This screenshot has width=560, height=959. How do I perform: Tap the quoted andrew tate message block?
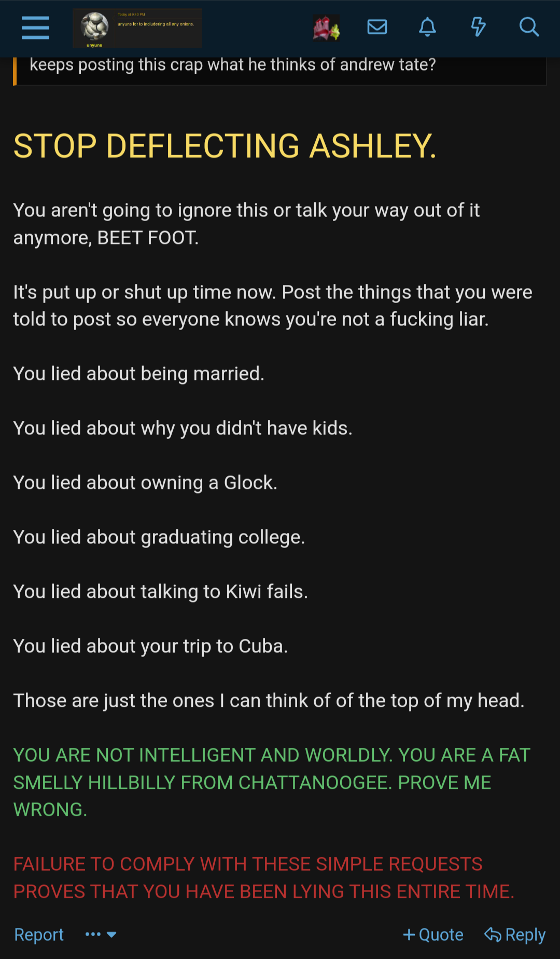pos(279,71)
